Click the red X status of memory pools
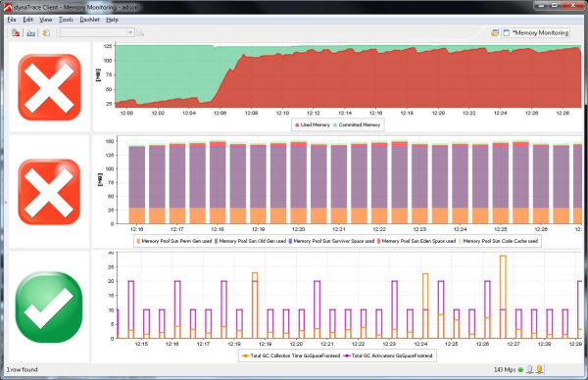This screenshot has width=588, height=380. pos(49,192)
